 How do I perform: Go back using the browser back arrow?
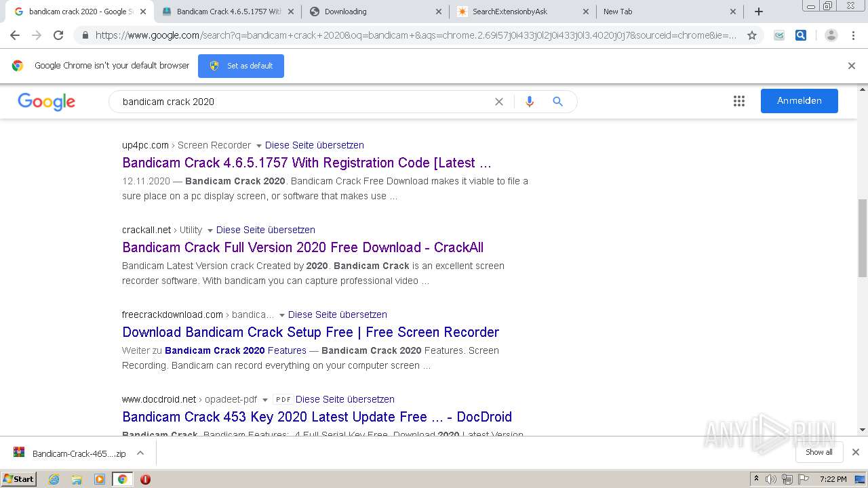[15, 35]
